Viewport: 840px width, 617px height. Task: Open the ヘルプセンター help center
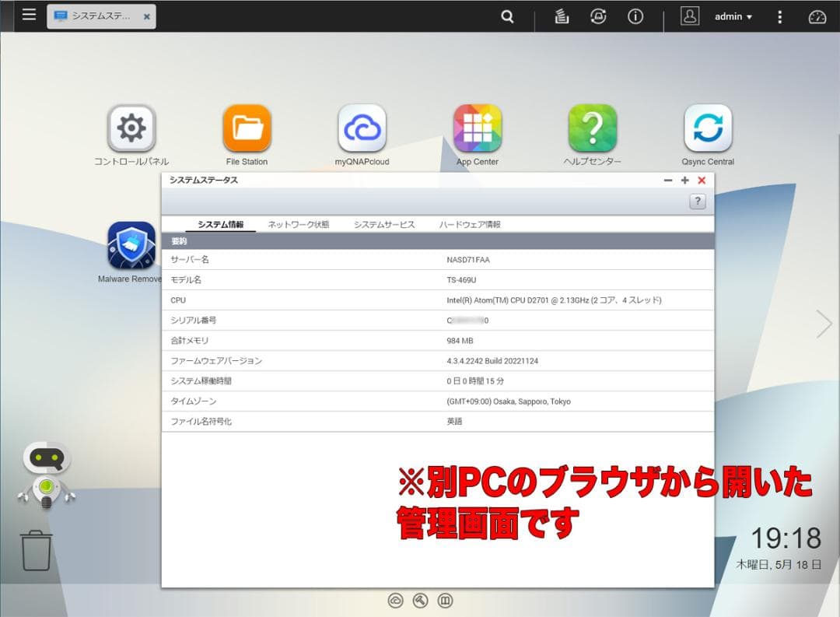(x=592, y=127)
